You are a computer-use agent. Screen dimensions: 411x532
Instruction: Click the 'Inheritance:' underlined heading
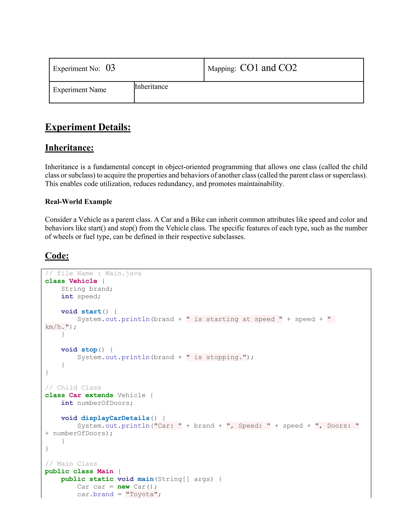pos(69,148)
